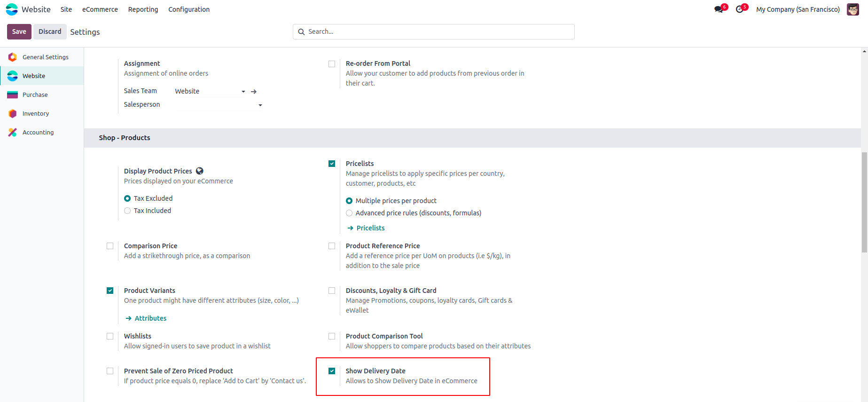The width and height of the screenshot is (868, 402).
Task: Open the Accounting settings section
Action: pos(38,133)
